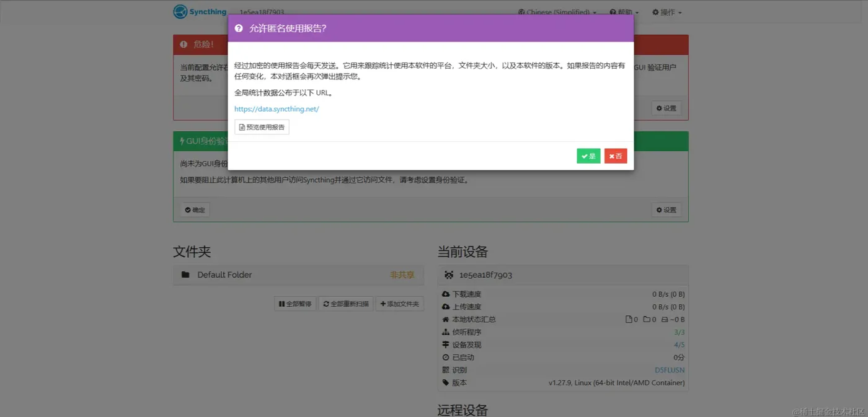Click the upload cloud icon beside 上传速度

(x=446, y=307)
